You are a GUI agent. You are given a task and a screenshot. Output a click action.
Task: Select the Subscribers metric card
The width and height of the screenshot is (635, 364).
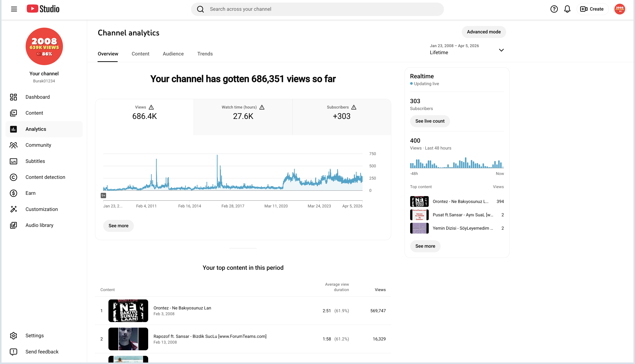[x=341, y=117]
